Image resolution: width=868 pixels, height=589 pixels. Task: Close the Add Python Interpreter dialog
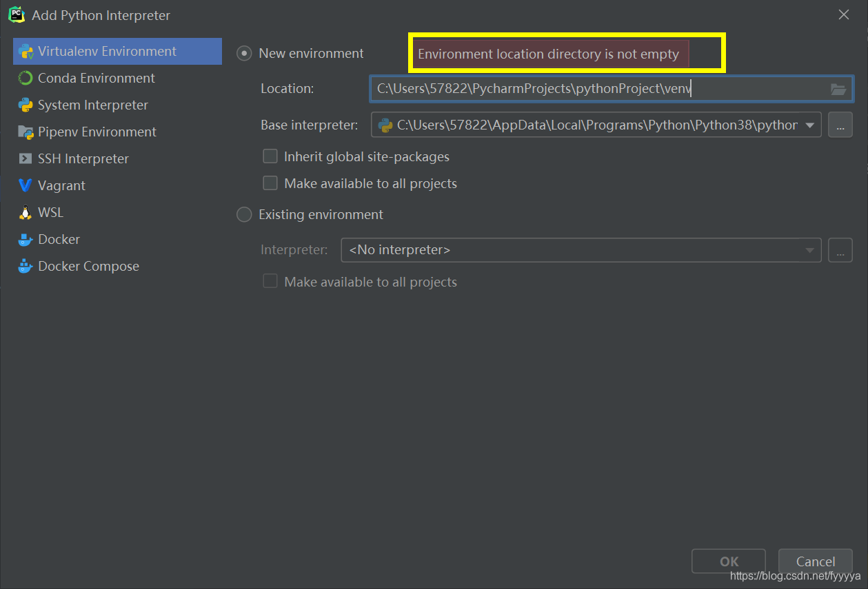click(x=844, y=14)
